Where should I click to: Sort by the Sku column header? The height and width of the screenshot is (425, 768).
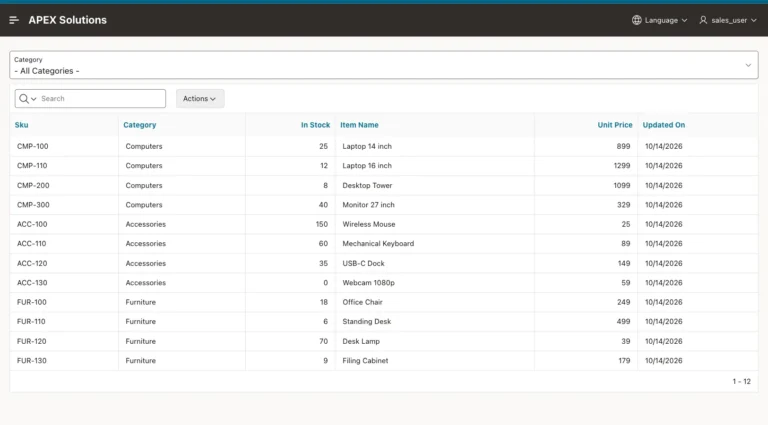coord(22,125)
